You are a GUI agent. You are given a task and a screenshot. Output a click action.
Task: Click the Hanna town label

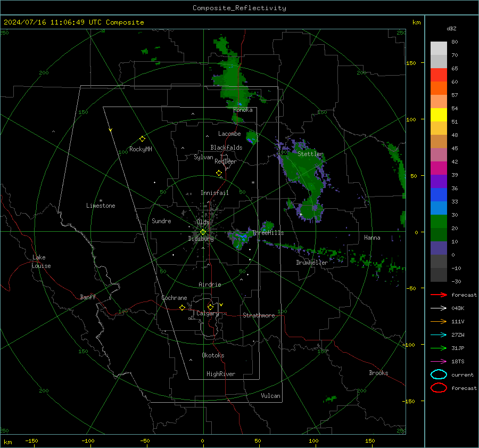tap(372, 238)
